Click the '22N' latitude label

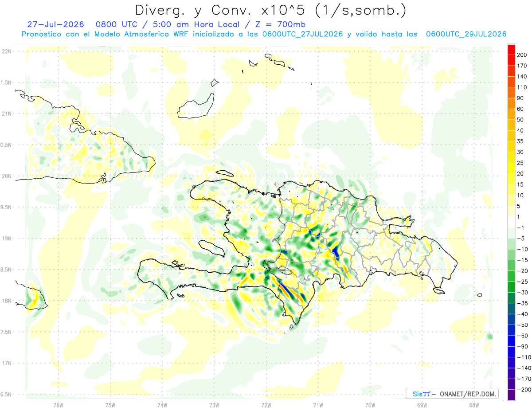(7, 51)
